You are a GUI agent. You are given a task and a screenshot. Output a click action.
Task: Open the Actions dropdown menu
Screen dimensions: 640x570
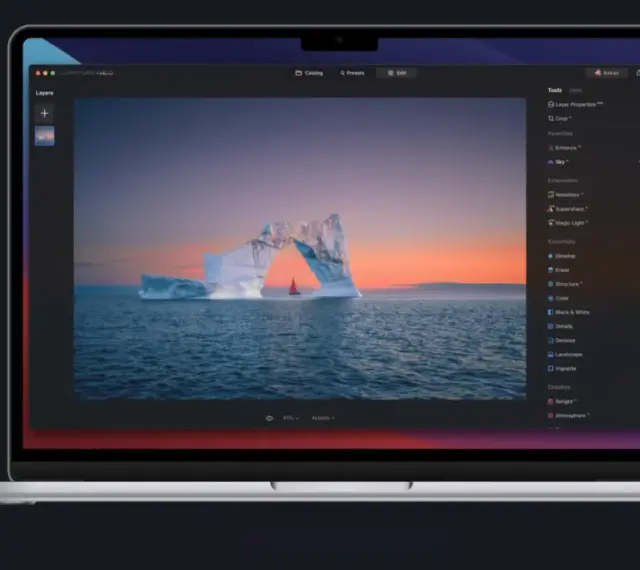(x=323, y=418)
